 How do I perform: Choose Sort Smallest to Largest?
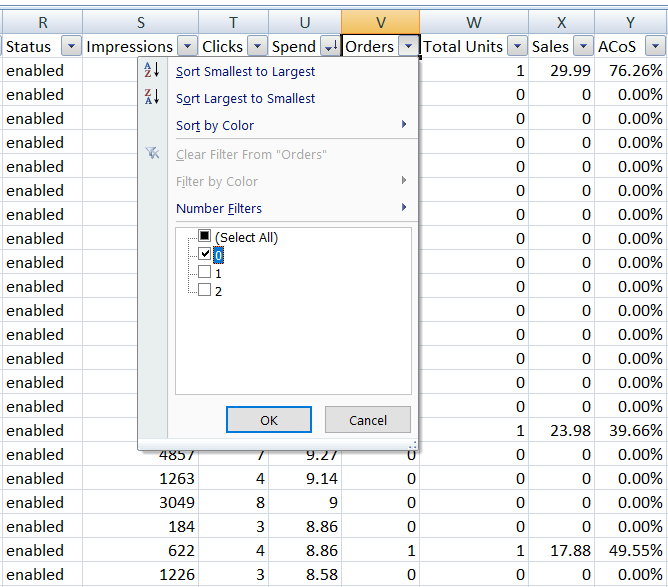point(245,72)
